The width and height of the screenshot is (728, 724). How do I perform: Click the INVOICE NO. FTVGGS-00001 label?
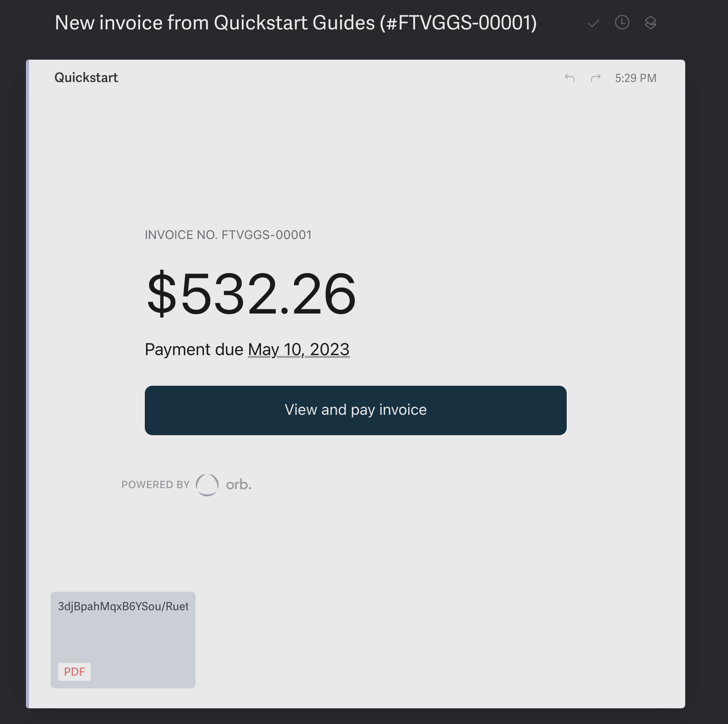[228, 235]
